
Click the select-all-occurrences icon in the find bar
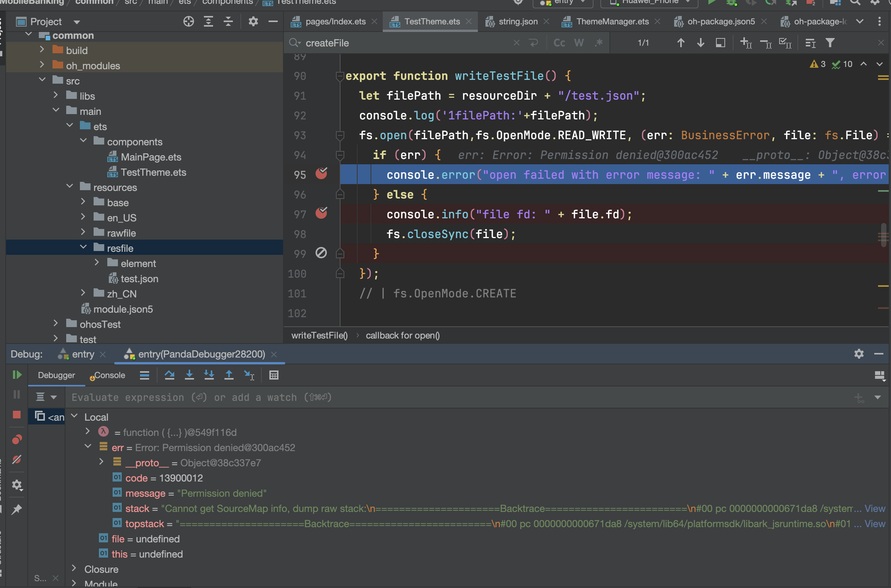785,43
